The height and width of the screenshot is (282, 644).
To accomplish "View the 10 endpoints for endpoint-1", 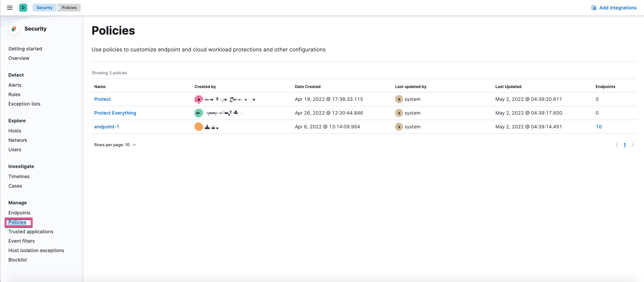I will coord(599,127).
